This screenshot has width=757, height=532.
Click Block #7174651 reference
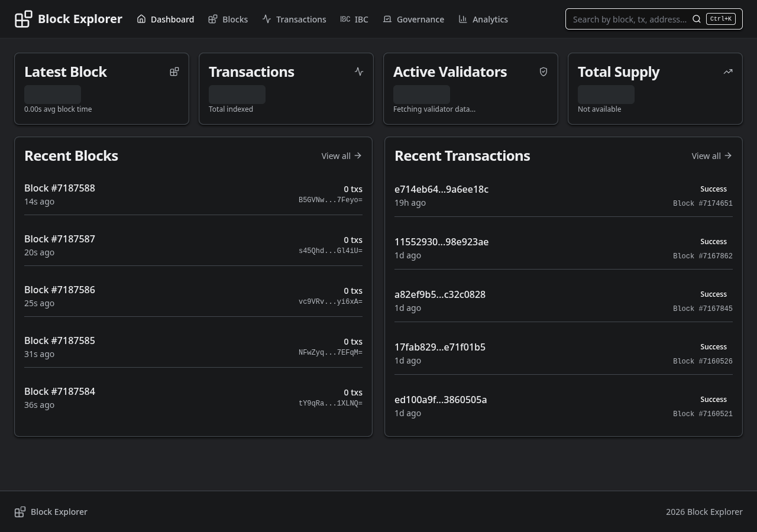pyautogui.click(x=703, y=203)
